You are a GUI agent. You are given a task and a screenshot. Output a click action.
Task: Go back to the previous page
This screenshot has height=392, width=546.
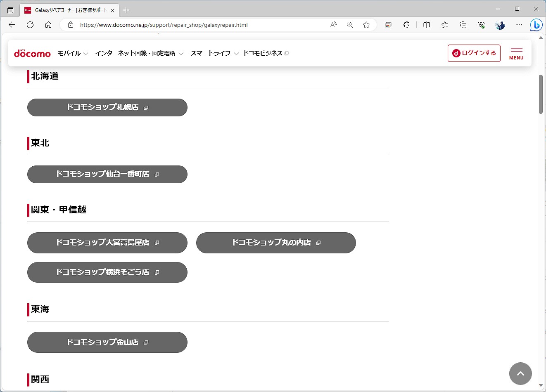pyautogui.click(x=12, y=25)
